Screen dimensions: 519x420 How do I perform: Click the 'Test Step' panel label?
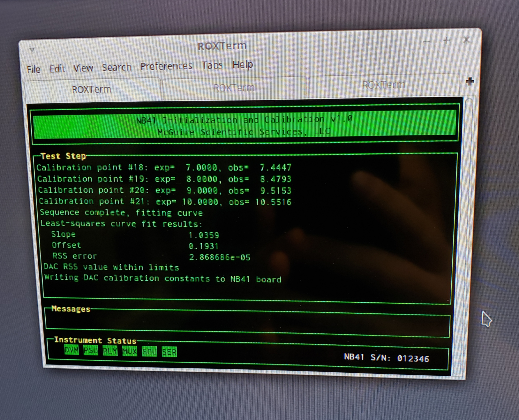click(63, 156)
